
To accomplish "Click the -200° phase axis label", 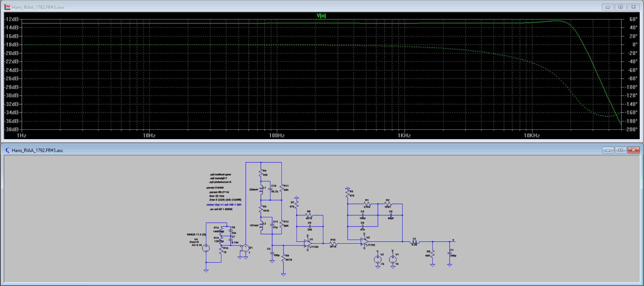I will (x=631, y=129).
